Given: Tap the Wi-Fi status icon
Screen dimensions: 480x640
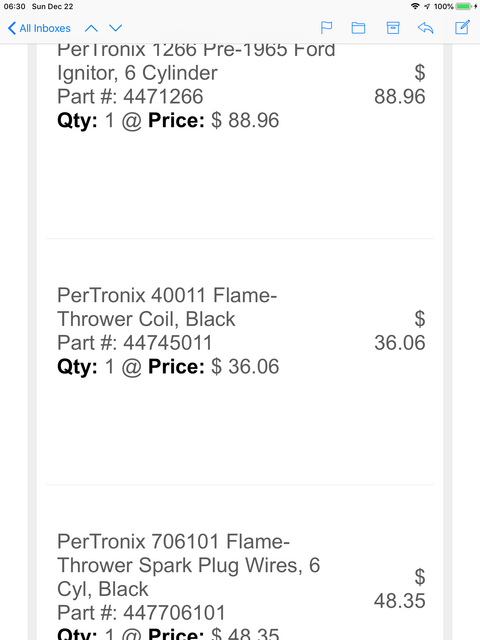Looking at the screenshot, I should point(415,6).
